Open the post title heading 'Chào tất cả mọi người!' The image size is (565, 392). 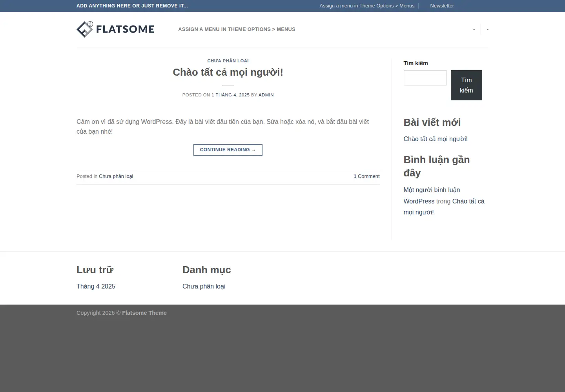pyautogui.click(x=228, y=72)
